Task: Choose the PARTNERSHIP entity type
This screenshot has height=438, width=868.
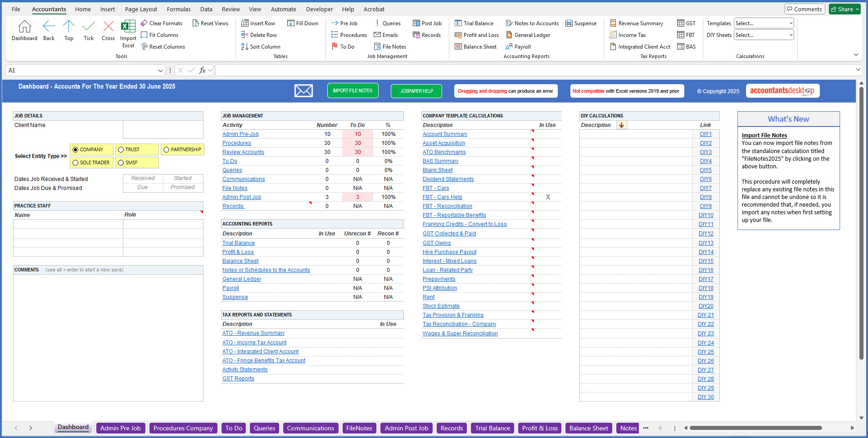Action: tap(166, 149)
